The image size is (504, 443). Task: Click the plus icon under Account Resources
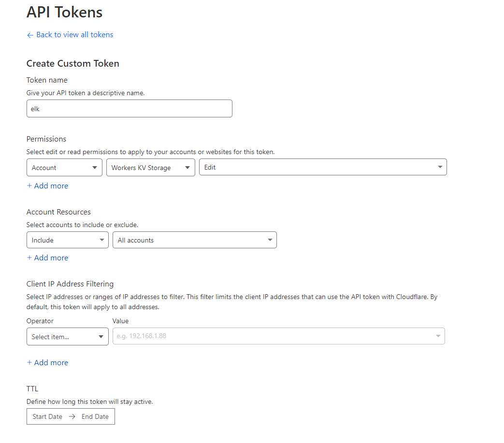click(29, 257)
